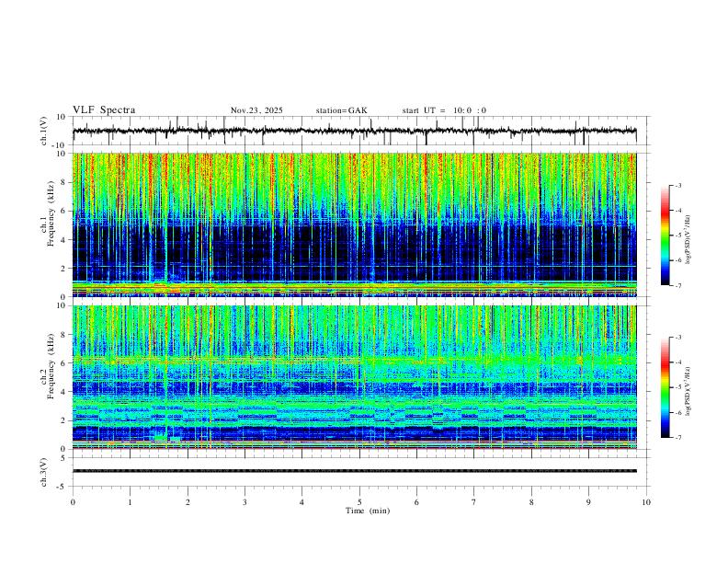Click the 'VLF Spectra' title text
This screenshot has width=728, height=563.
104,110
